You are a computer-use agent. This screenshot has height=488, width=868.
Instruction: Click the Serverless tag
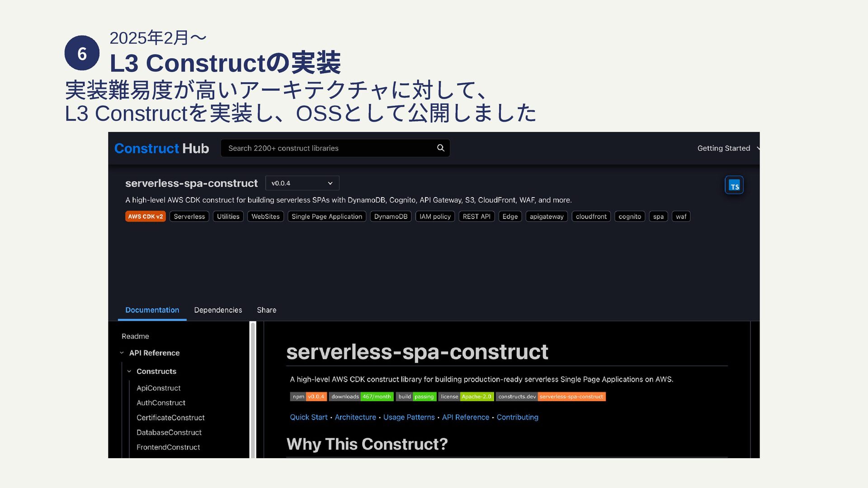pyautogui.click(x=189, y=216)
